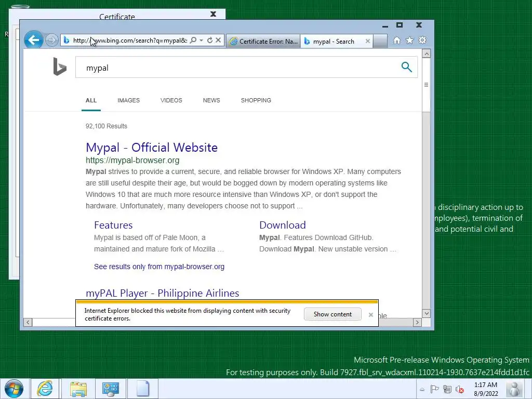Click the Action Center flag icon
532x399 pixels.
[434, 389]
